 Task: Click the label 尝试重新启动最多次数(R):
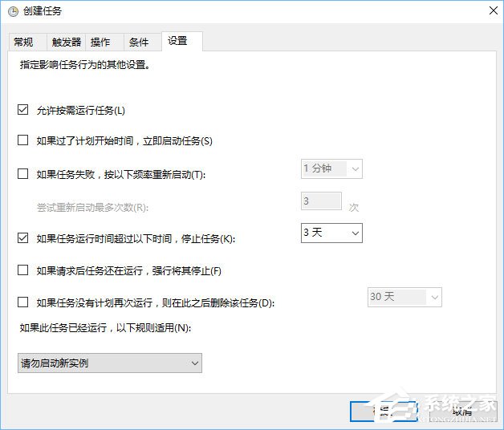click(92, 208)
